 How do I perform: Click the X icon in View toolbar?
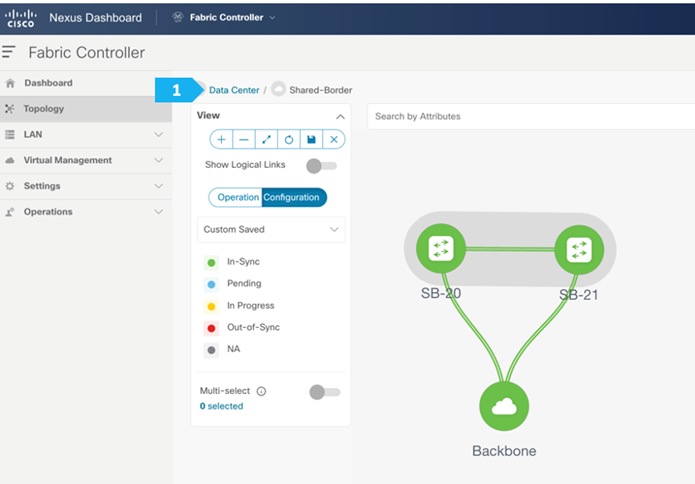click(x=334, y=140)
